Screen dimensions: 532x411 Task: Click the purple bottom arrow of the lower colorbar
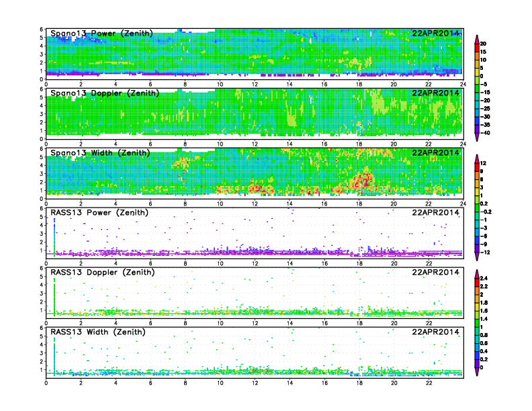[x=477, y=371]
